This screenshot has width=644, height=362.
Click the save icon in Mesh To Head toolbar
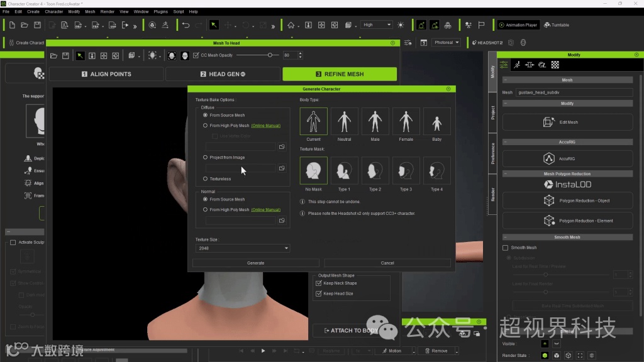(65, 55)
